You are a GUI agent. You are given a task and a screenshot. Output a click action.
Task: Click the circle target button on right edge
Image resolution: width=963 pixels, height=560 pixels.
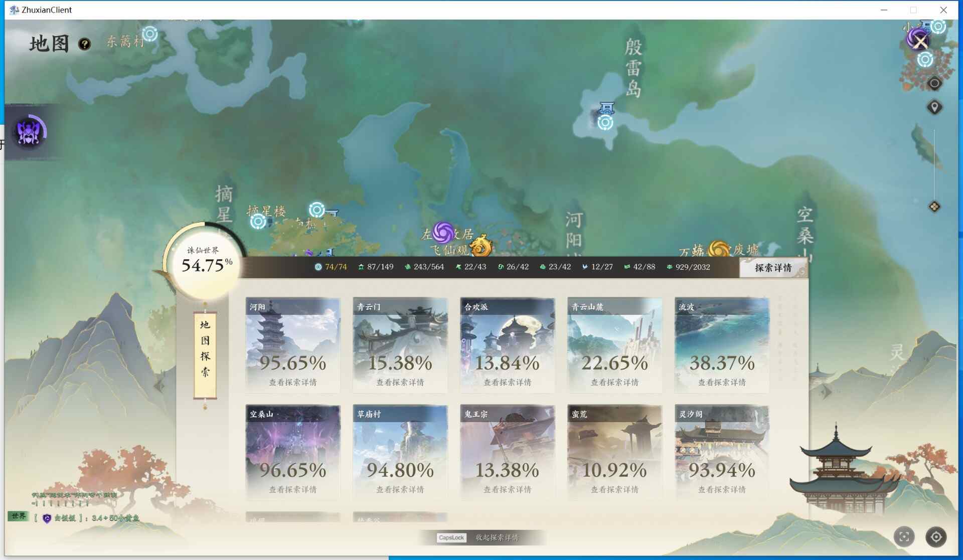pyautogui.click(x=934, y=83)
